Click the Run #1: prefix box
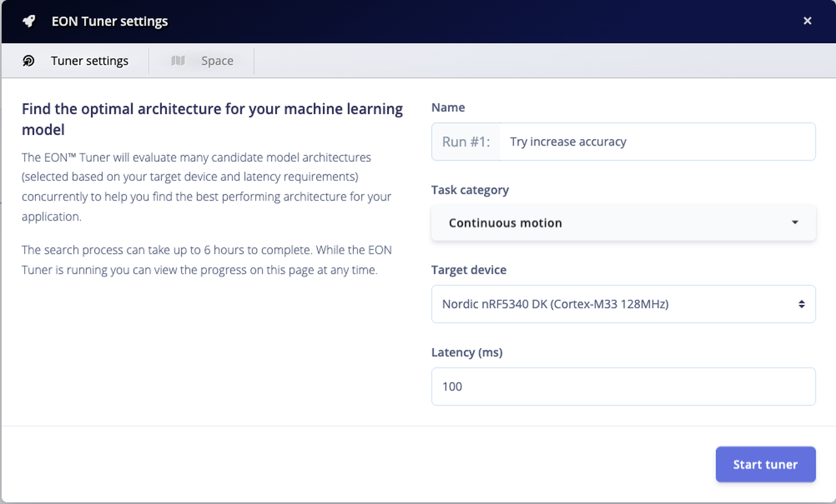836x504 pixels. (466, 142)
